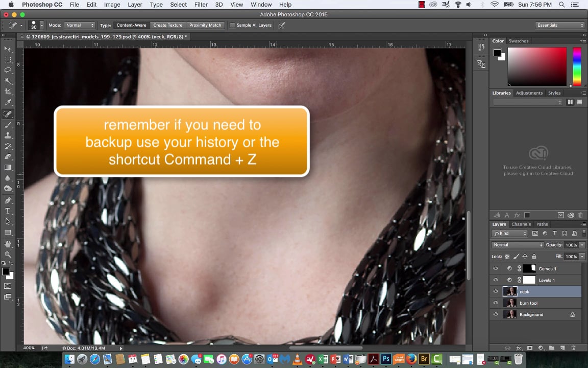Hide the burn tool layer
This screenshot has height=368, width=588.
click(496, 303)
